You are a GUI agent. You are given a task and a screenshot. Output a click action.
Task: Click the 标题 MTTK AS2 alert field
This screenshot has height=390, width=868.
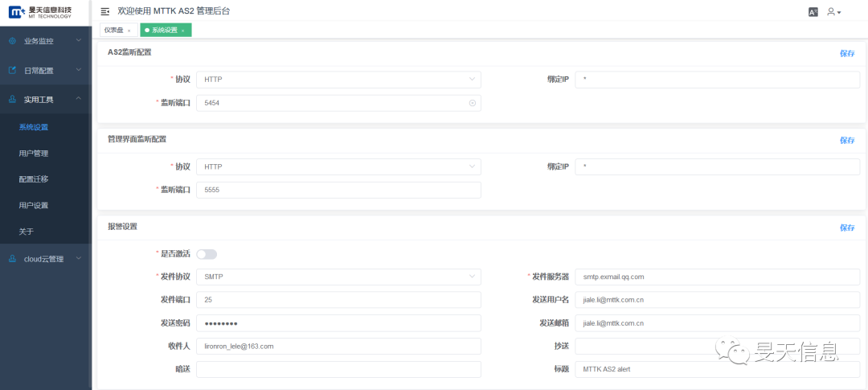(718, 370)
